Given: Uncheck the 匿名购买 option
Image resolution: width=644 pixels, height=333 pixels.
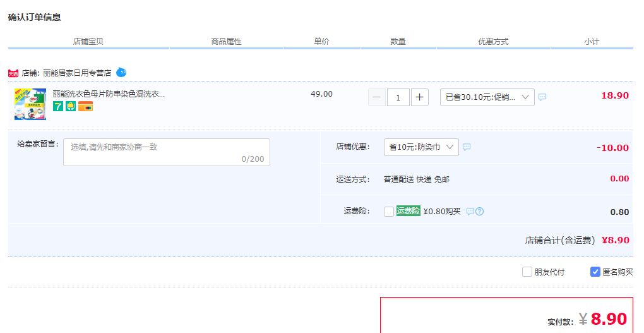Looking at the screenshot, I should click(x=595, y=272).
